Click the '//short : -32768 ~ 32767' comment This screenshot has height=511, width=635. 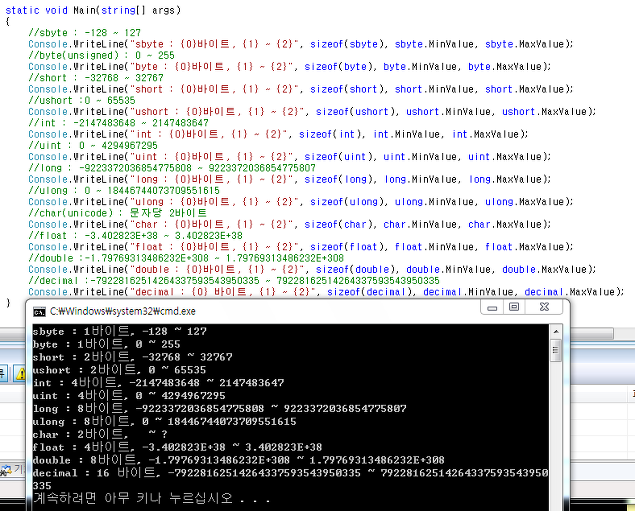click(96, 78)
